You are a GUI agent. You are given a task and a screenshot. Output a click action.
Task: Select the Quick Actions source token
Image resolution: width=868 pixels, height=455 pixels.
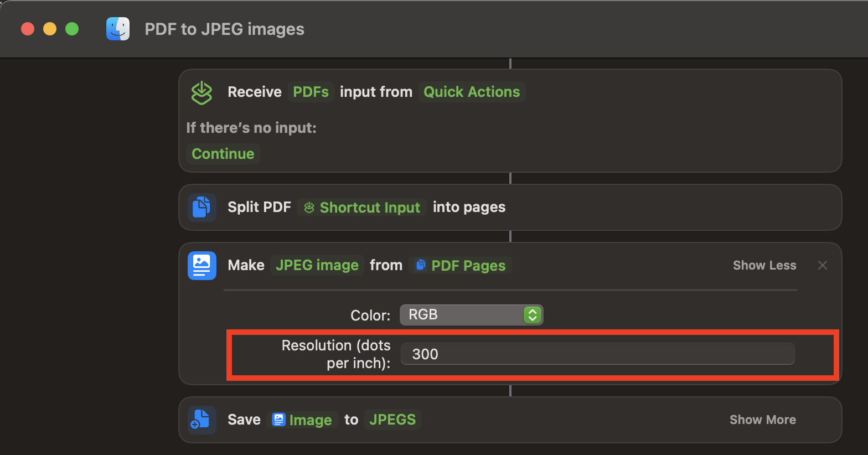[x=472, y=92]
